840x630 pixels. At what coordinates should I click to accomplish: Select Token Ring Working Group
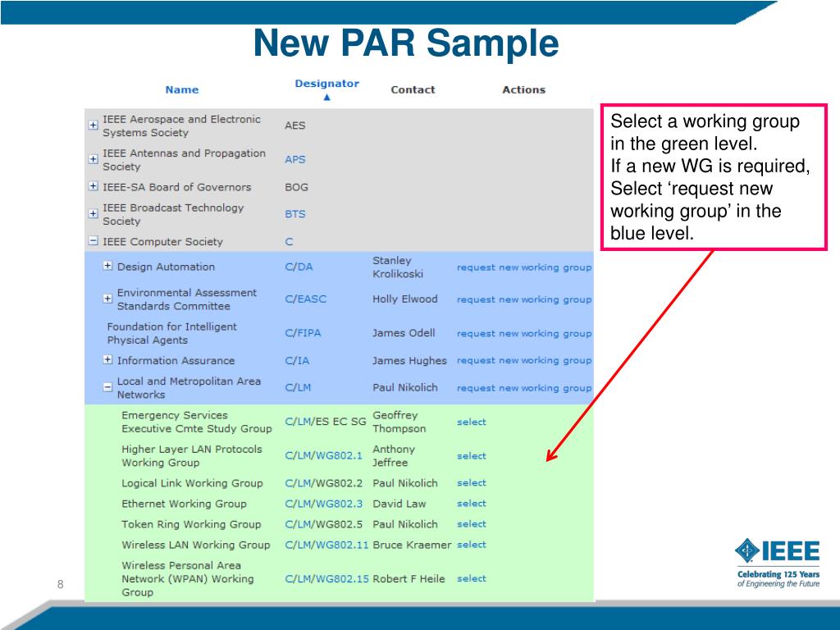[472, 524]
